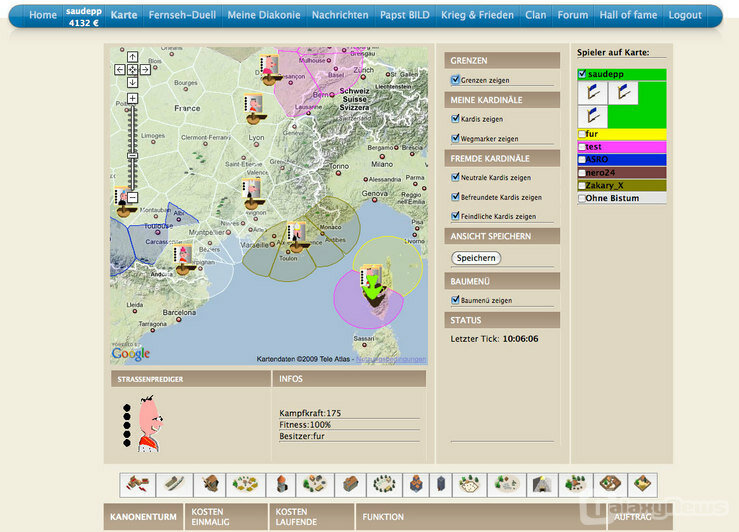Click the lone flag on saudepp's lower row

592,116
